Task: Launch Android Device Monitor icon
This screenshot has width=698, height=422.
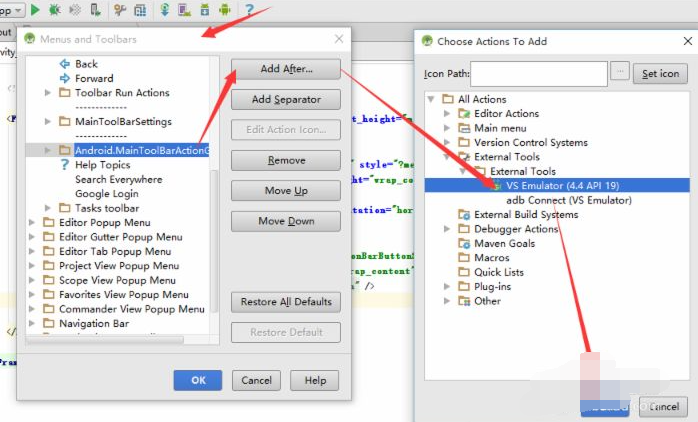Action: 225,9
